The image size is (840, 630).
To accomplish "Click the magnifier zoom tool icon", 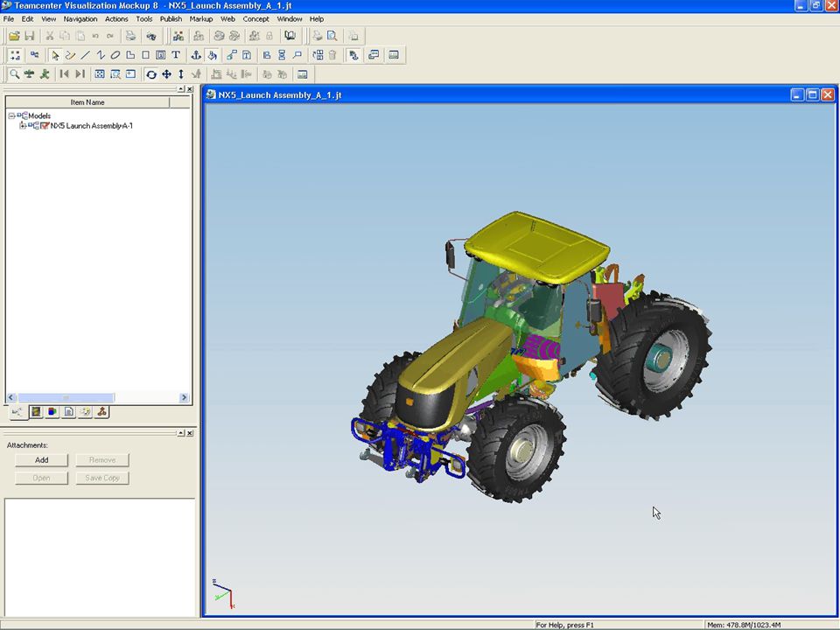I will click(15, 74).
